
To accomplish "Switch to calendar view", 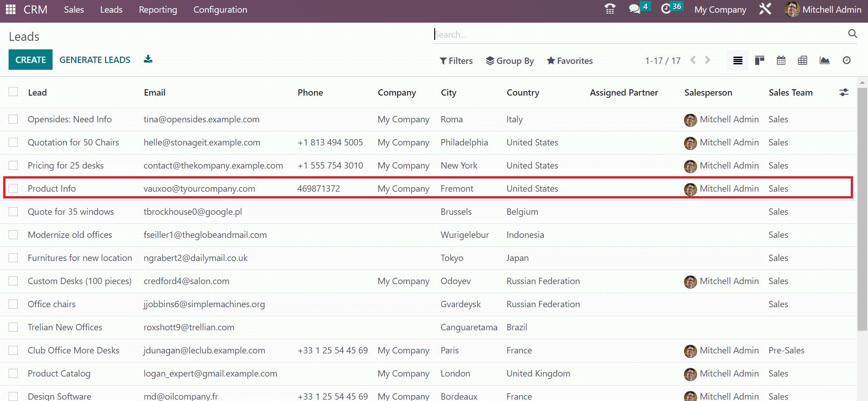I will click(x=781, y=60).
